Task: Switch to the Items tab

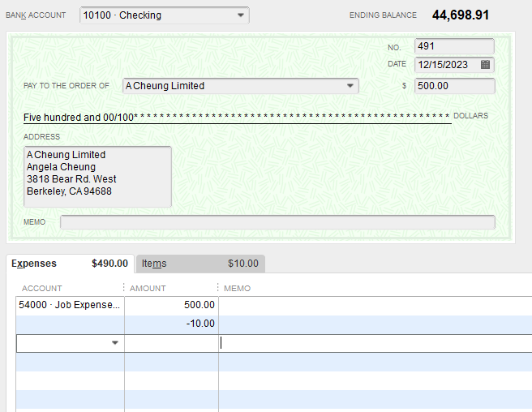Action: (200, 264)
